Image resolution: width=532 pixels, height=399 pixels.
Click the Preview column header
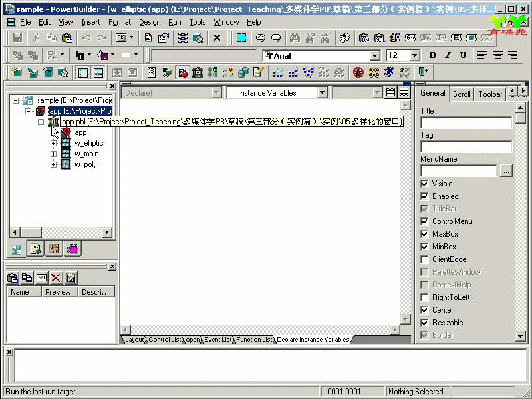tap(59, 292)
